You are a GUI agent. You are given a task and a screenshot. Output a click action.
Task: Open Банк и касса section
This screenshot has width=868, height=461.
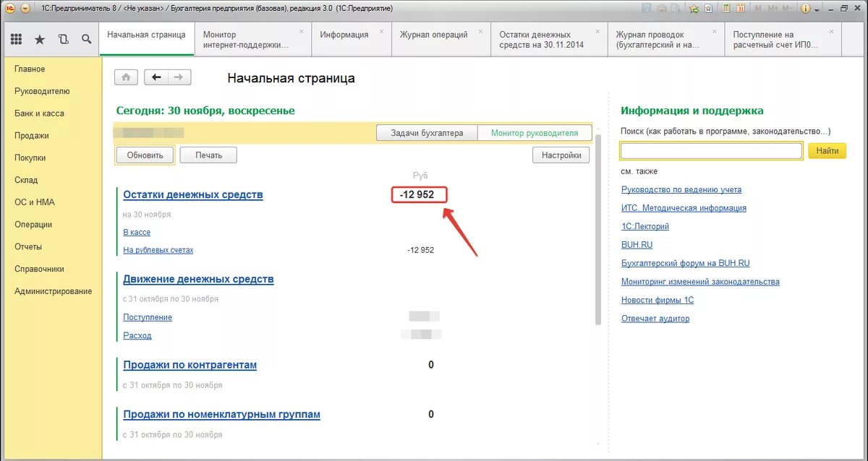click(x=39, y=113)
